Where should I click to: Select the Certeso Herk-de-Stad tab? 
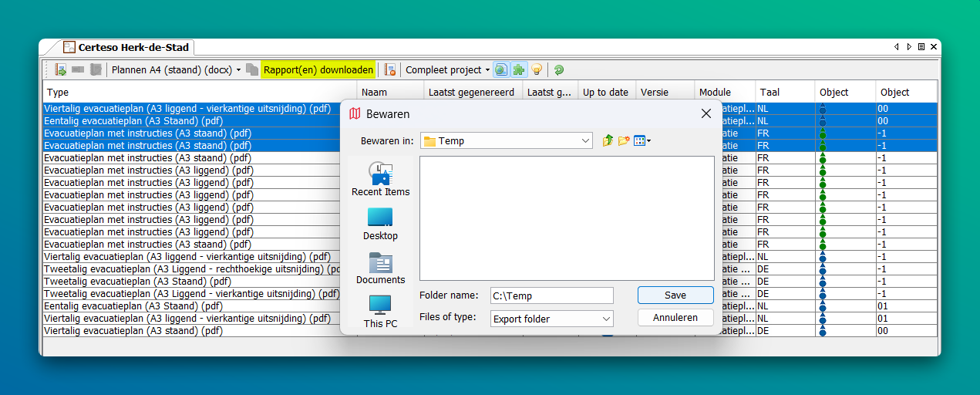coord(126,47)
